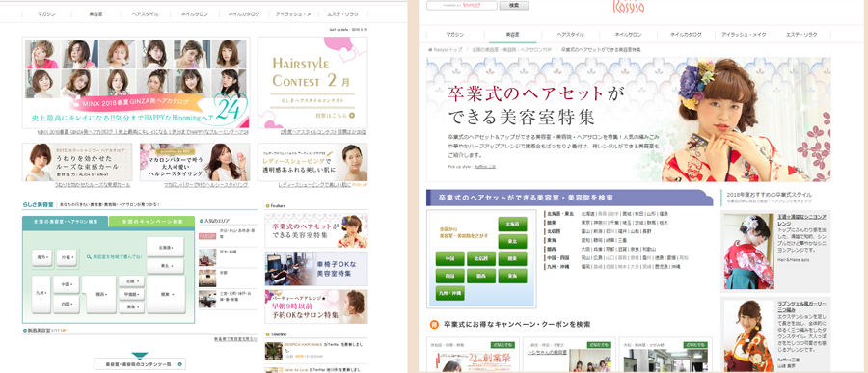This screenshot has height=373, width=868.
Task: Click the Yahoo search input field
Action: tap(462, 5)
